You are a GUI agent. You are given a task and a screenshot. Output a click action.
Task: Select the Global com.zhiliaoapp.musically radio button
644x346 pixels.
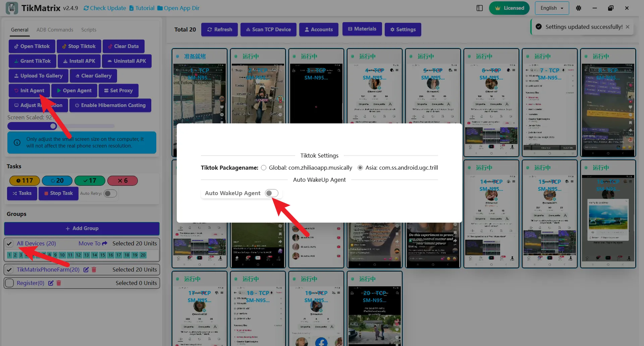(264, 168)
